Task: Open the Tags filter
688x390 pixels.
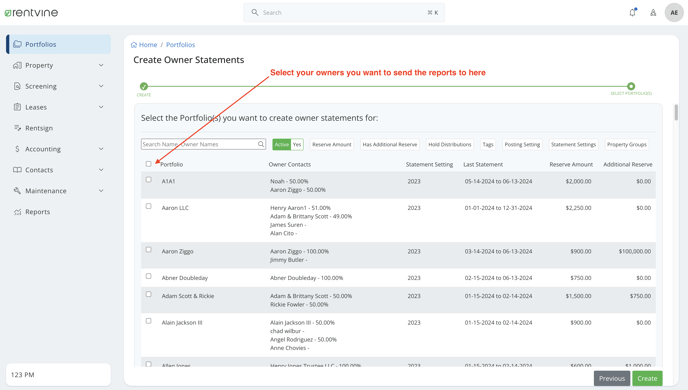Action: point(488,144)
